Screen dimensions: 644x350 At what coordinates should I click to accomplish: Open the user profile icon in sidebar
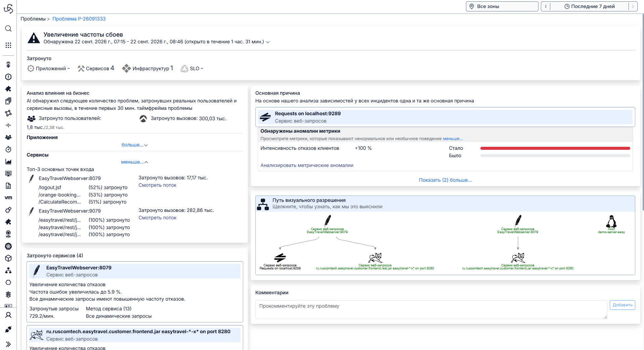8,315
